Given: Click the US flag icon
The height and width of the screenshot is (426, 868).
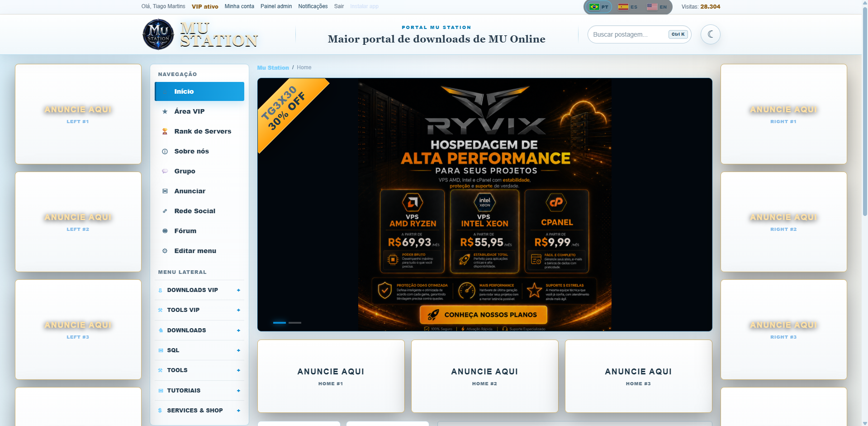Looking at the screenshot, I should (x=652, y=7).
